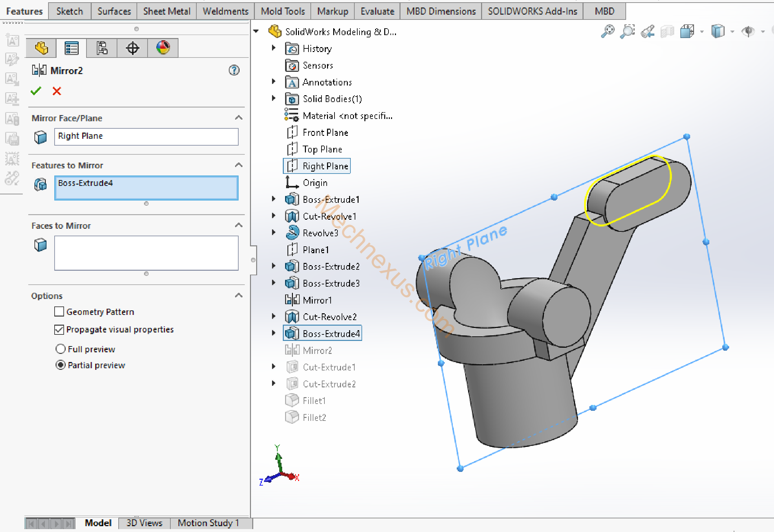
Task: Open the DimXpertManager crosshair tab
Action: tap(132, 48)
